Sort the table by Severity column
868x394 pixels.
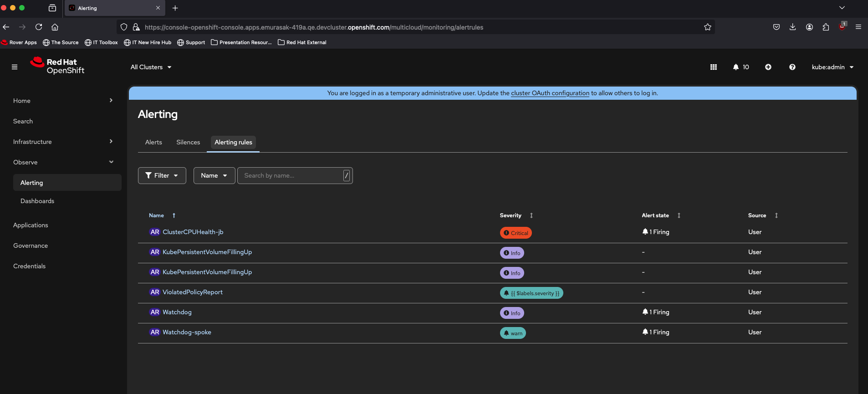pos(516,215)
